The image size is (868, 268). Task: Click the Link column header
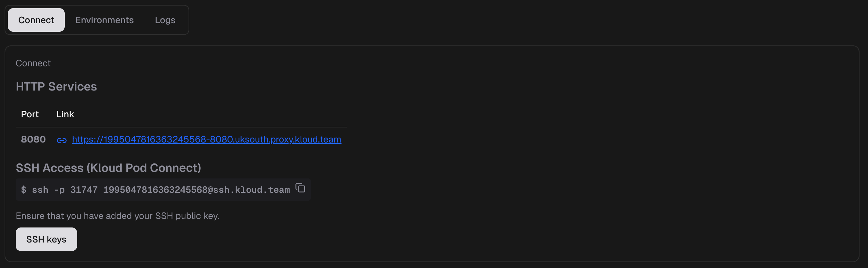(65, 114)
